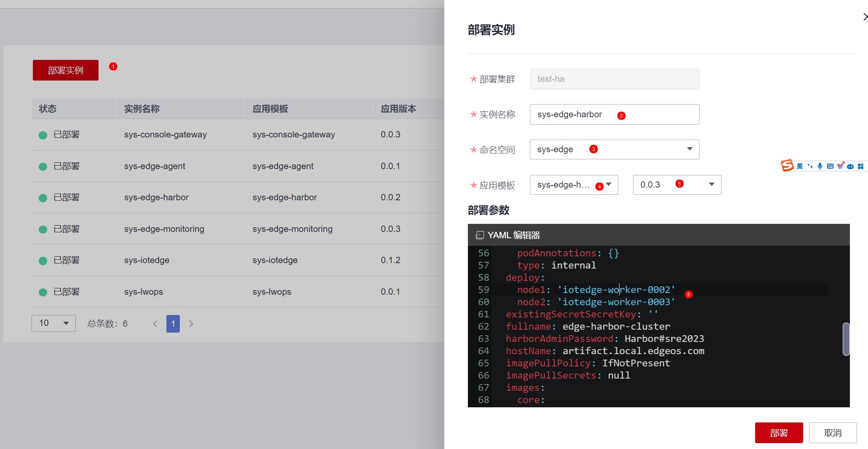Click the YAML editor vertical scrollbar
Screen dimensions: 868x449
846,339
